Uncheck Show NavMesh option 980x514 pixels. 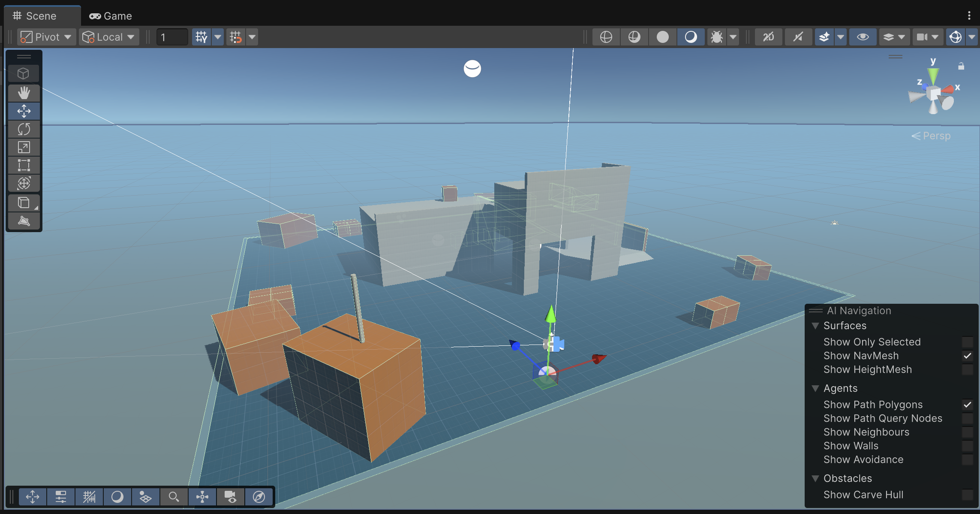[967, 356]
